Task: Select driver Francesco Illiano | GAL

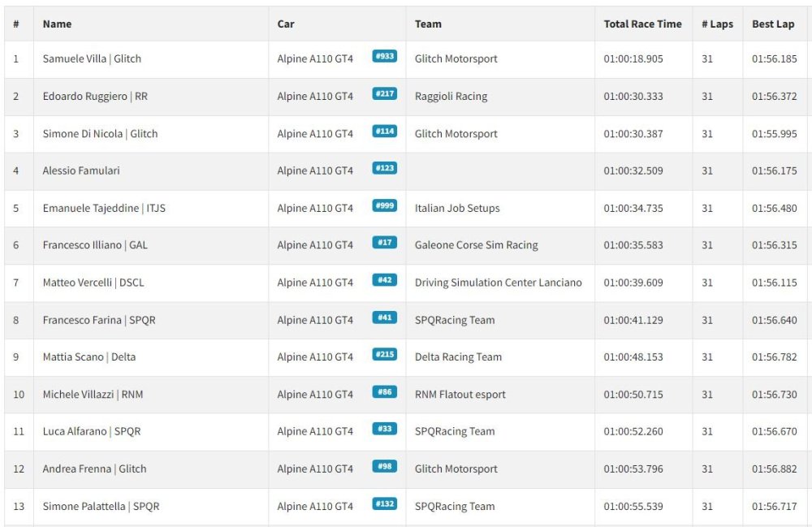Action: (x=95, y=245)
